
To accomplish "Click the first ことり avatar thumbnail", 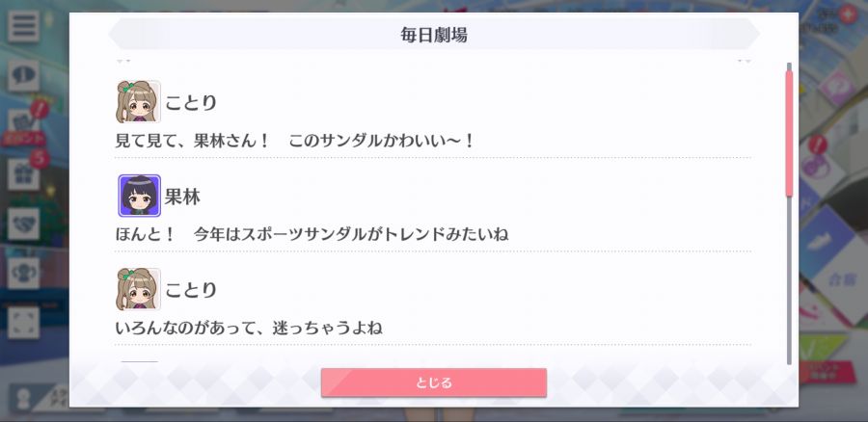I will (138, 102).
